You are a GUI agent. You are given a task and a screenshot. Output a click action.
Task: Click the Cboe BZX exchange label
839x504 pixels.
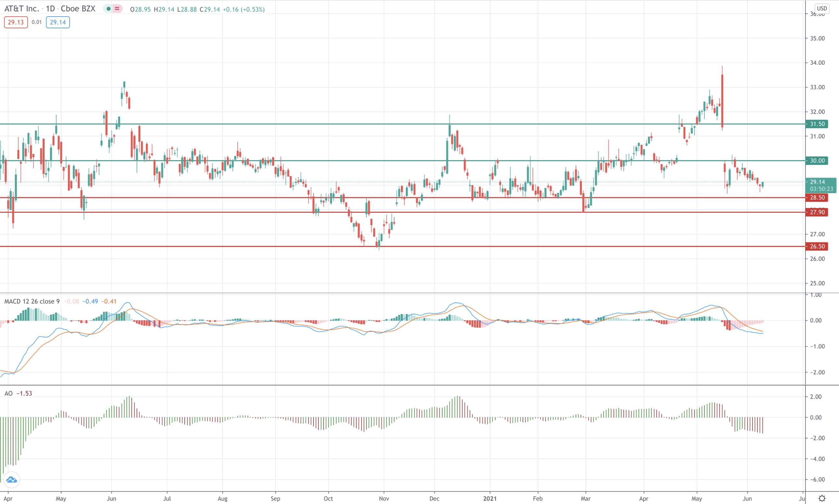[x=78, y=9]
